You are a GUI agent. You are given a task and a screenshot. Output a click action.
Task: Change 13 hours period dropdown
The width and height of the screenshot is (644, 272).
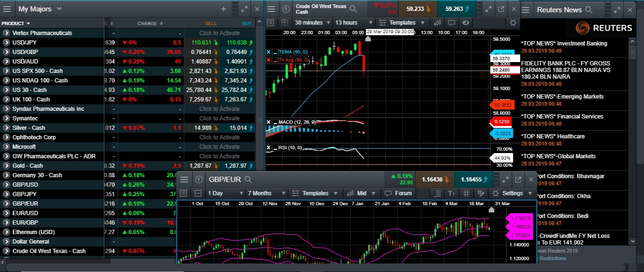[x=354, y=23]
